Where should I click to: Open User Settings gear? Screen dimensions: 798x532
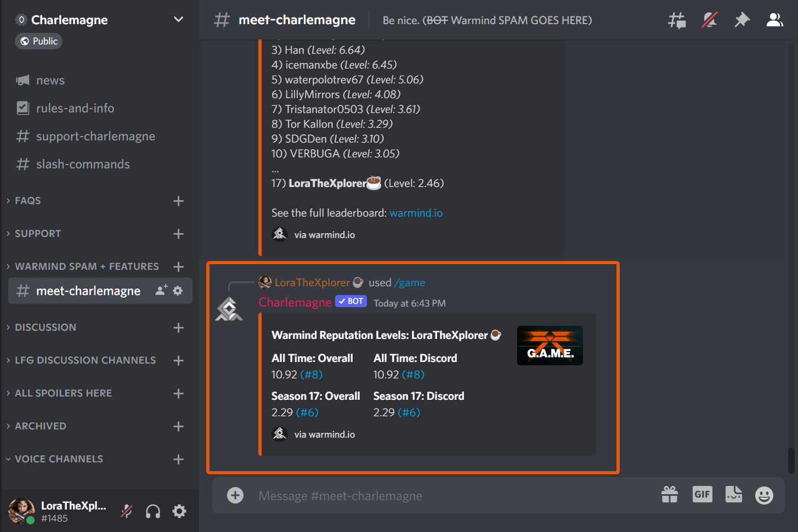tap(179, 512)
